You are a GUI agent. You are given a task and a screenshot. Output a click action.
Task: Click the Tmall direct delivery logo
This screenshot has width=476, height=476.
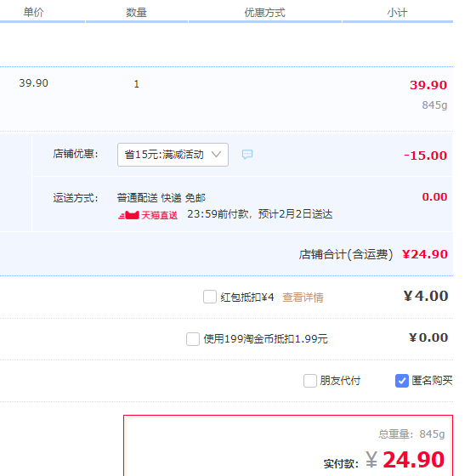(128, 216)
